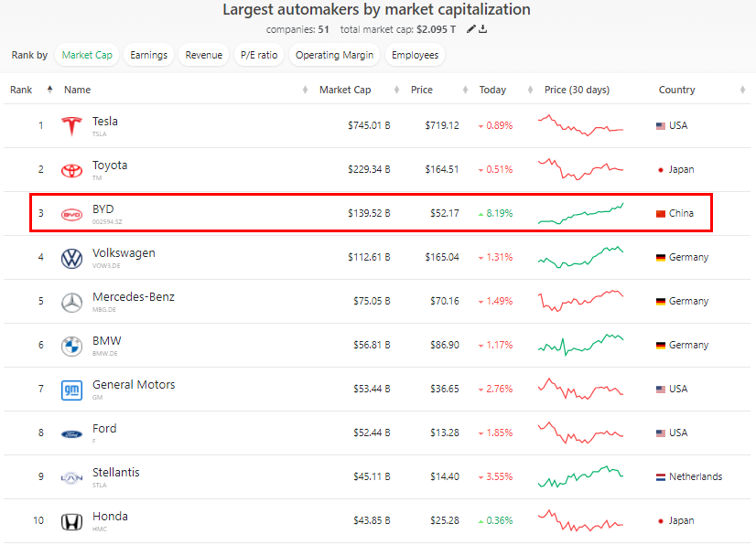Click the Volkswagen logo icon
The height and width of the screenshot is (545, 756).
(x=71, y=258)
